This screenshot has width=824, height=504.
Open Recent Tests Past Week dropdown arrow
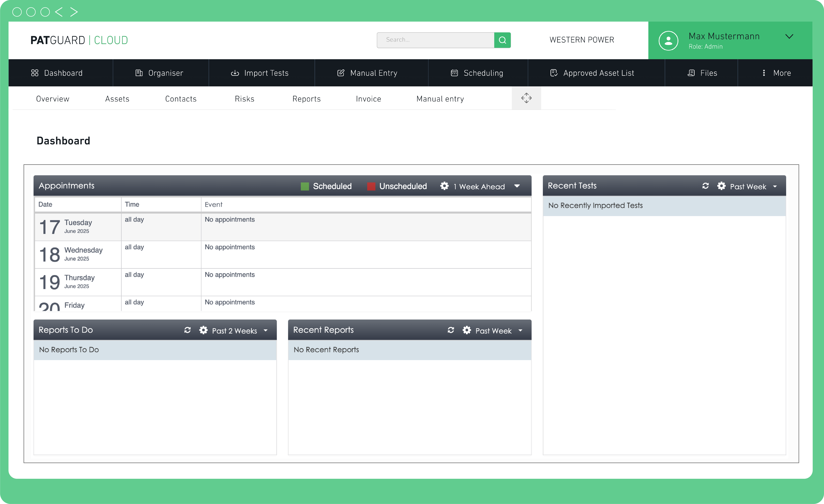point(775,187)
